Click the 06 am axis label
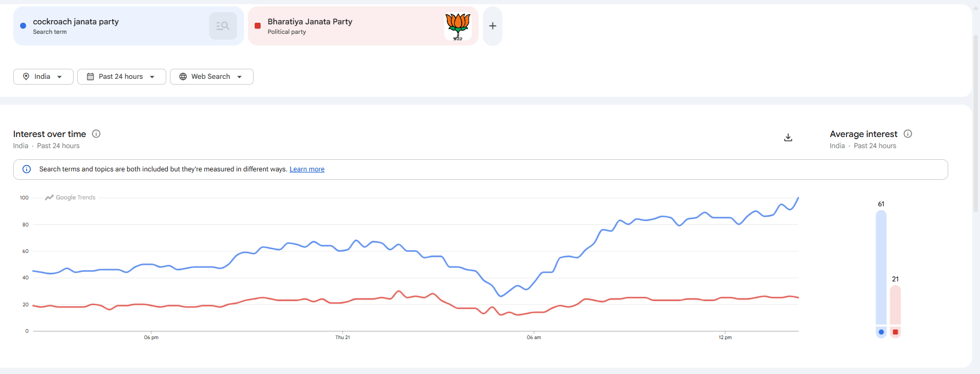980x374 pixels. (x=534, y=337)
